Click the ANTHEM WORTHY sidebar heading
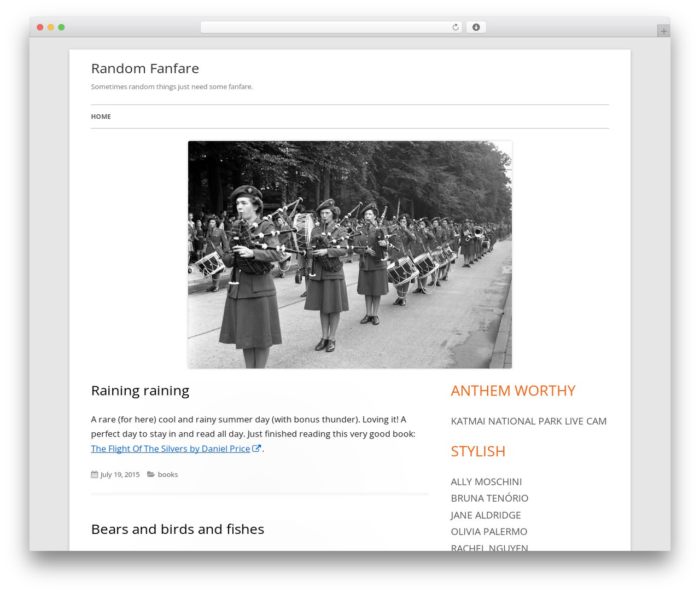This screenshot has height=593, width=700. tap(513, 391)
